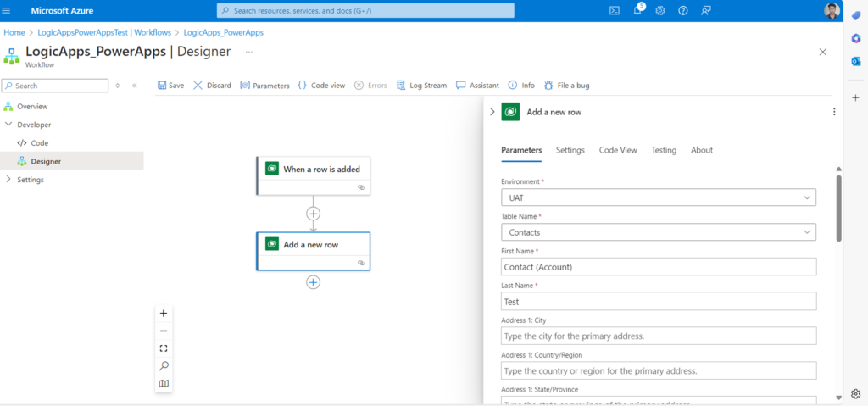The image size is (868, 406).
Task: Open the more options menu of action panel
Action: point(834,112)
